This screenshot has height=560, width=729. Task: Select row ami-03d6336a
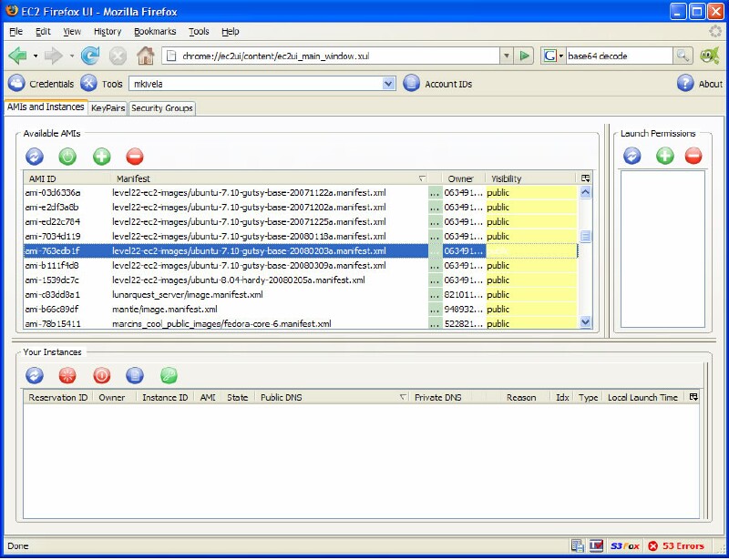point(301,192)
